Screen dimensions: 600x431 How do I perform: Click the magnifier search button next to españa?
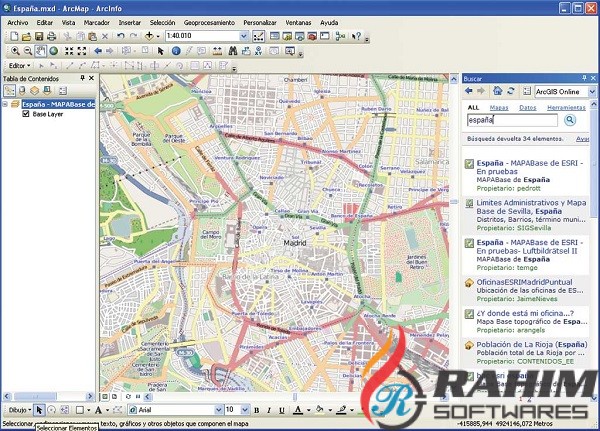[x=570, y=120]
